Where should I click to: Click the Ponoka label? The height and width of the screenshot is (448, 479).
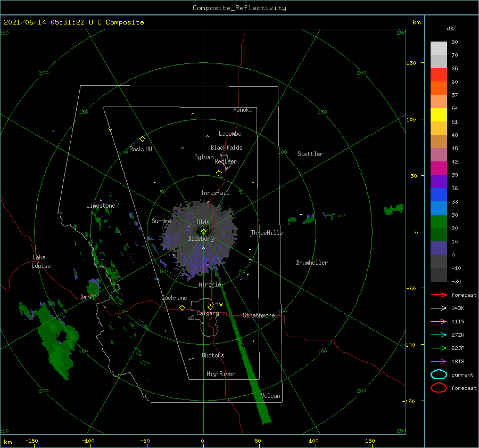(243, 110)
